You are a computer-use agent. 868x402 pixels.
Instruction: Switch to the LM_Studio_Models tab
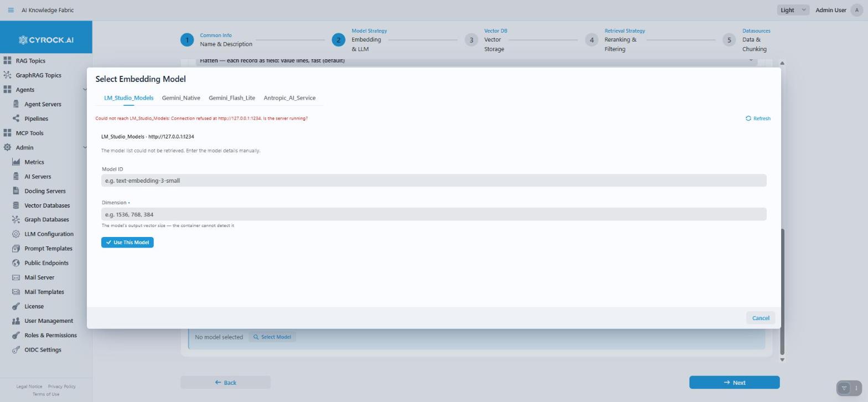(x=128, y=98)
